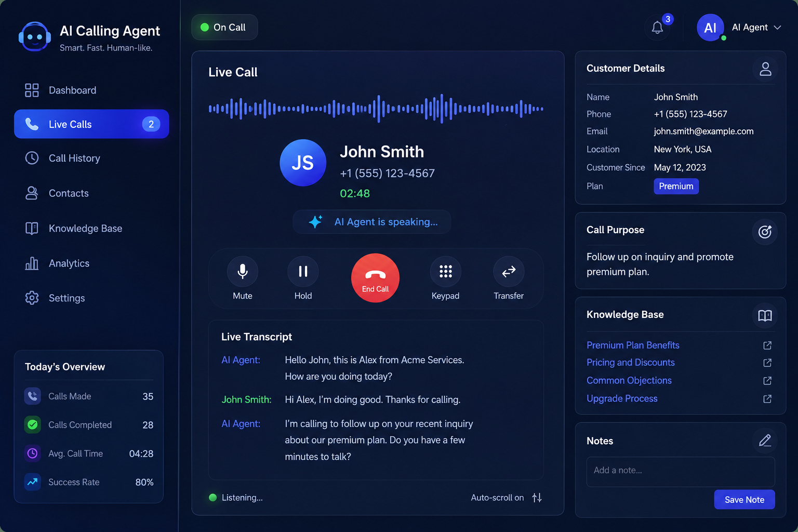Click the Success Rate trend icon
The width and height of the screenshot is (798, 532).
click(33, 482)
